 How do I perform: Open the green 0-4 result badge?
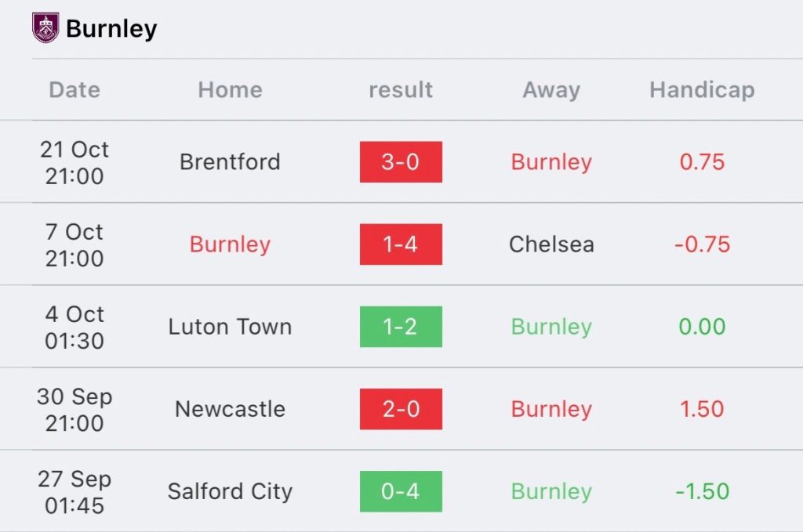[401, 491]
